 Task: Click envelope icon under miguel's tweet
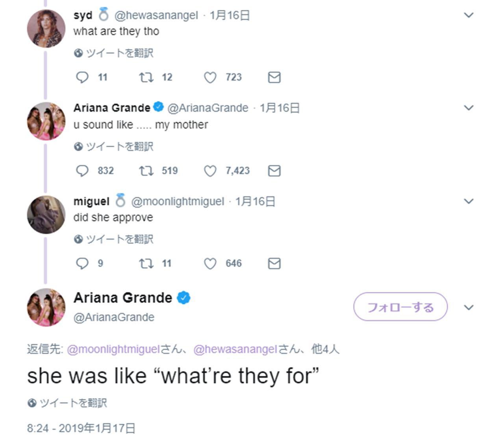coord(274,263)
